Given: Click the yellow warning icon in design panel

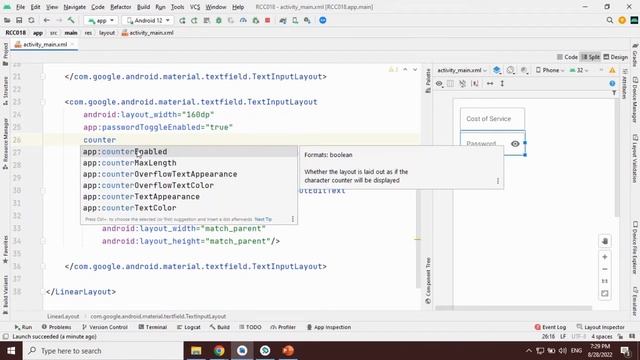Looking at the screenshot, I should click(x=612, y=71).
